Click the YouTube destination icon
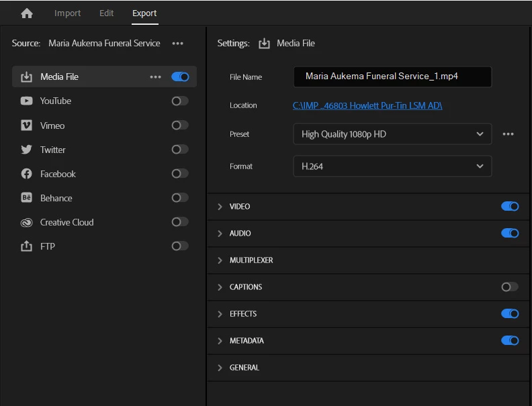Viewport: 532px width, 406px height. [x=27, y=101]
